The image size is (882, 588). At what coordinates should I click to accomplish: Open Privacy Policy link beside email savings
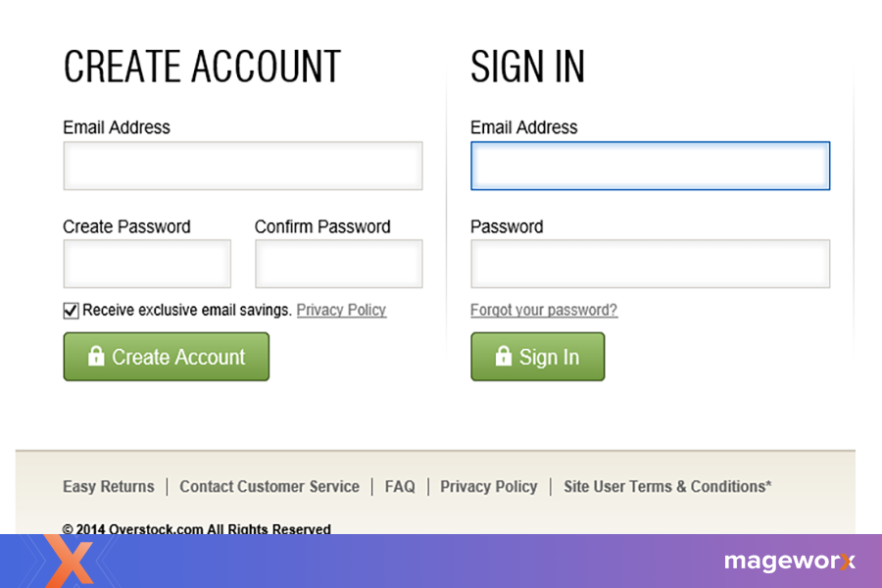coord(341,311)
